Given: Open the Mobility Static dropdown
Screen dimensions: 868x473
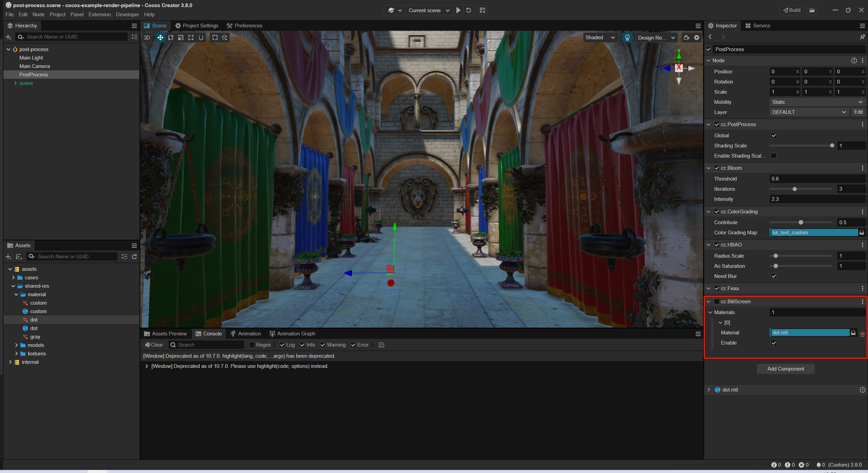Looking at the screenshot, I should click(817, 102).
